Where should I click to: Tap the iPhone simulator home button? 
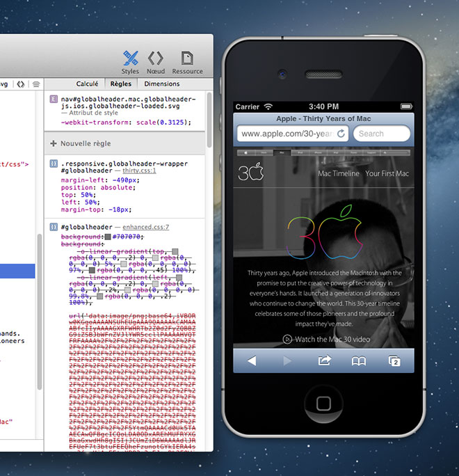pyautogui.click(x=323, y=404)
